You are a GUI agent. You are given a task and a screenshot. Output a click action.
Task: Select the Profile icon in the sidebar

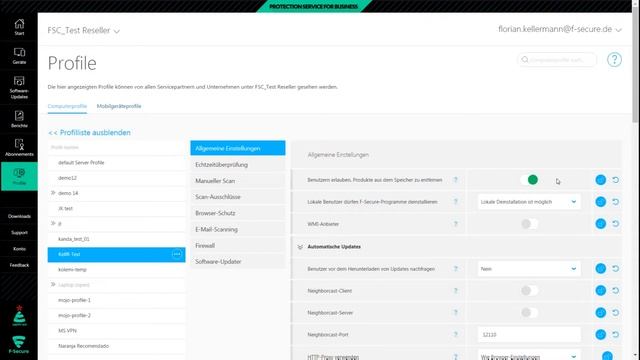coord(19,176)
